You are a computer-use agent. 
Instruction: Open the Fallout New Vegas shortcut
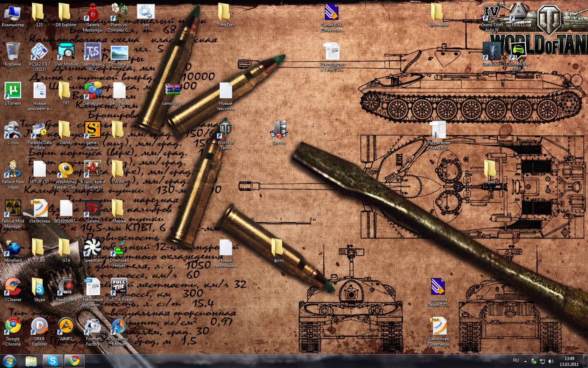pyautogui.click(x=13, y=170)
